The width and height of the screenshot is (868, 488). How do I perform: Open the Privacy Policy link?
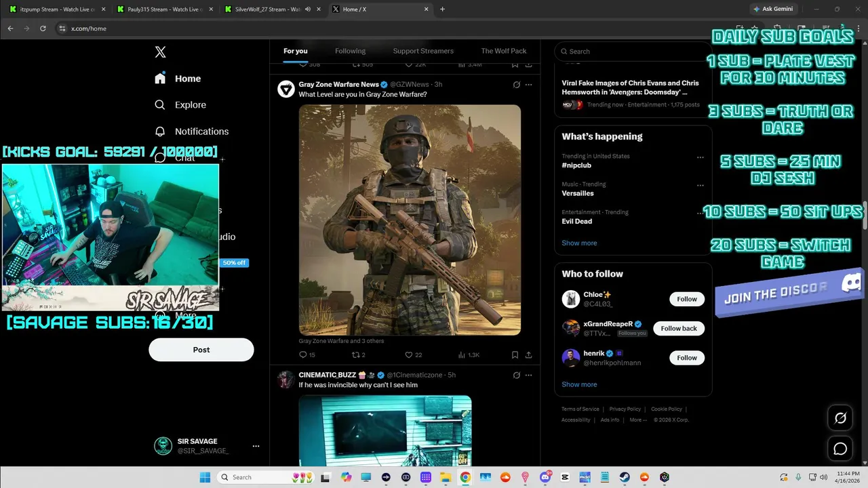625,409
